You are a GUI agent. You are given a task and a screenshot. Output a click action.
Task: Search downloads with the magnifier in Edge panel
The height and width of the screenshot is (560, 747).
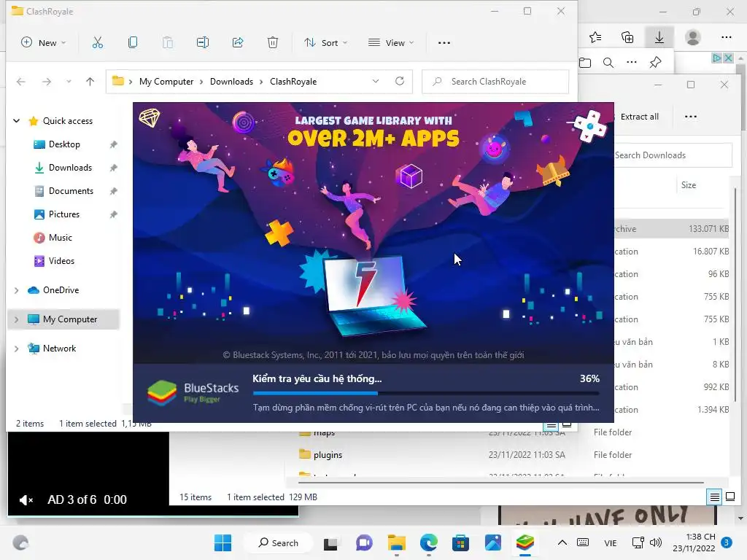click(608, 63)
